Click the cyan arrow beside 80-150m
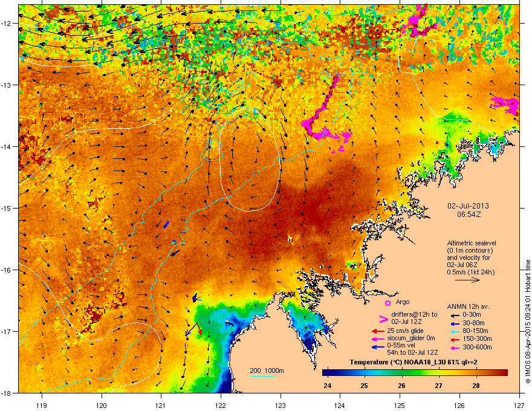 (455, 331)
